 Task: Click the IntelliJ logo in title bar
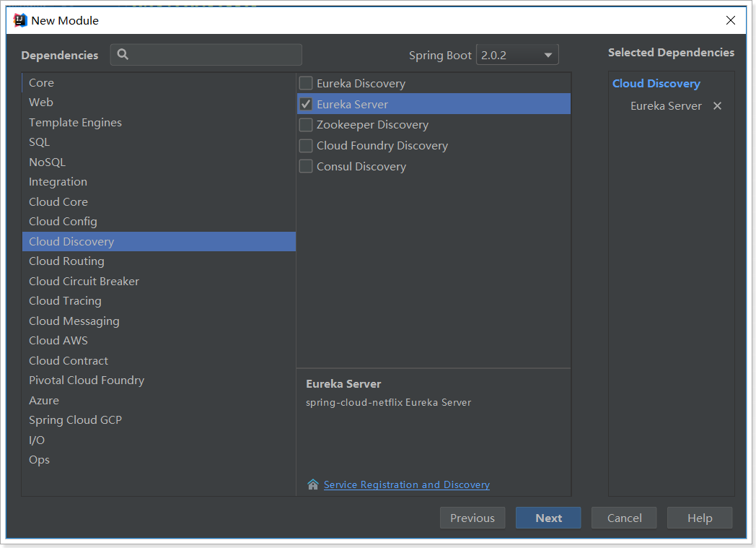coord(20,20)
